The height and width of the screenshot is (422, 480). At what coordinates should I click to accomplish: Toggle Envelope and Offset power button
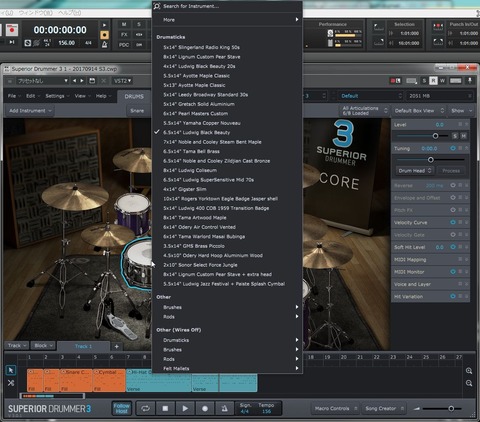coord(453,198)
